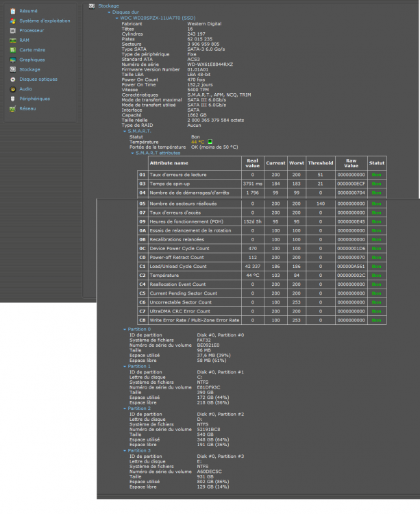
Task: Click the Disques optiques disc icon
Action: pyautogui.click(x=13, y=79)
